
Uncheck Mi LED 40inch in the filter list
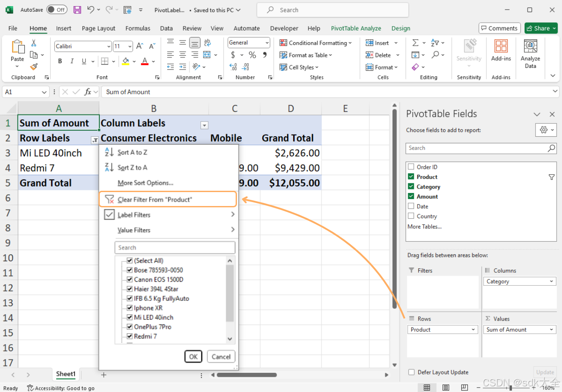[x=129, y=317]
